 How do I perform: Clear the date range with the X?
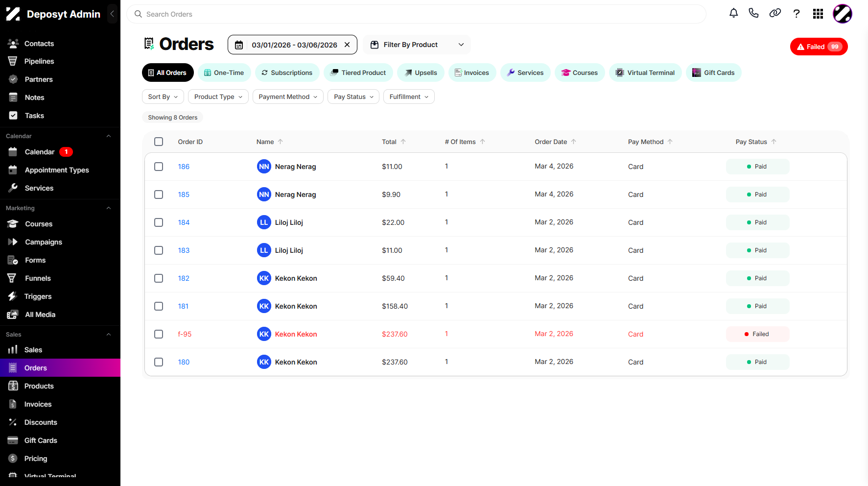(347, 45)
